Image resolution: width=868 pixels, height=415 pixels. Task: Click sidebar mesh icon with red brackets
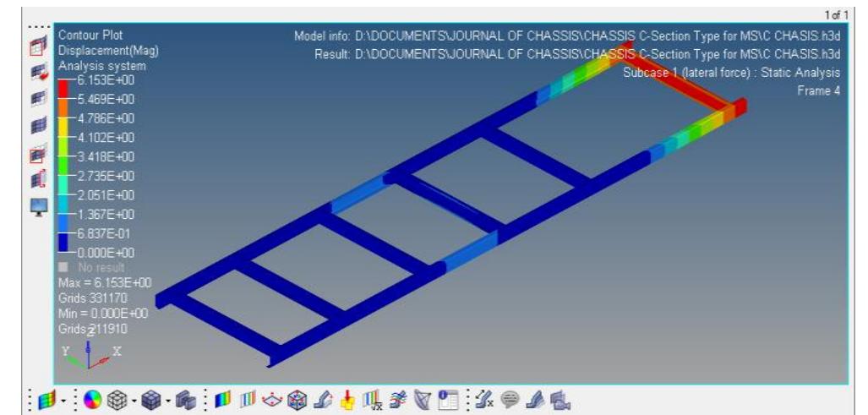38,180
